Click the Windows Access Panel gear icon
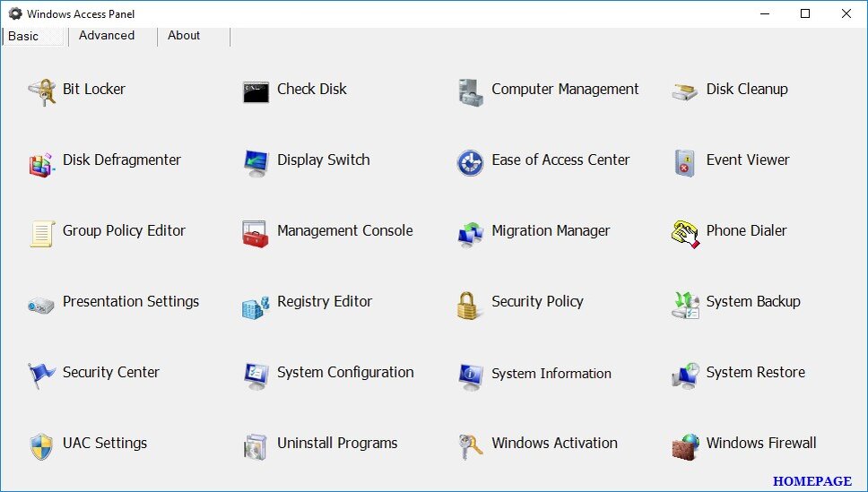 tap(15, 13)
